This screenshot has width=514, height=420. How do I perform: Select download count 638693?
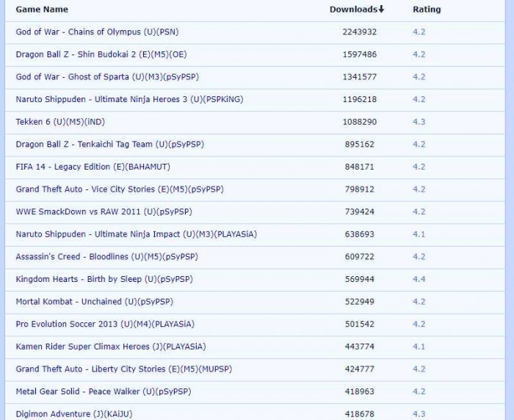360,234
